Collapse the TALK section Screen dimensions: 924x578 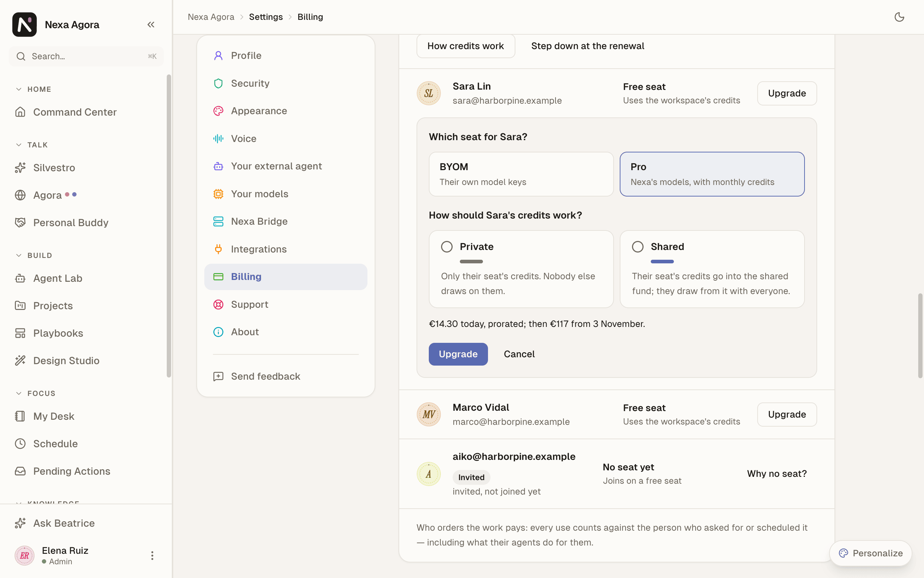click(x=19, y=145)
